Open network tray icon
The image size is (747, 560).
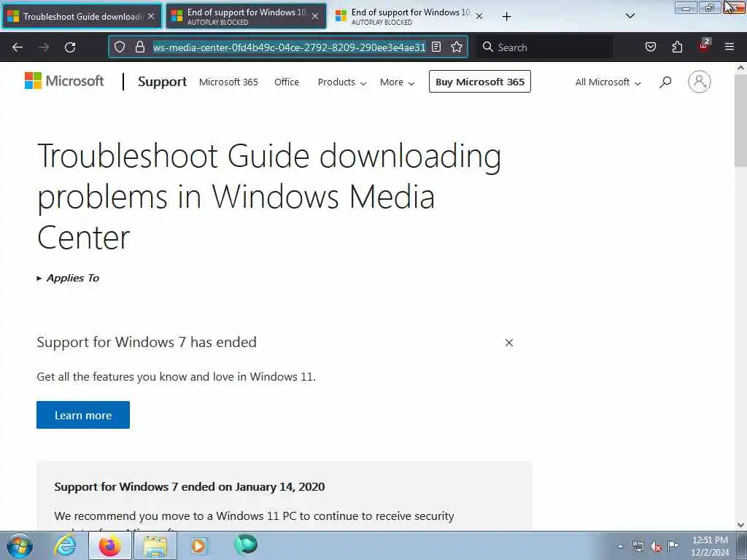[638, 546]
